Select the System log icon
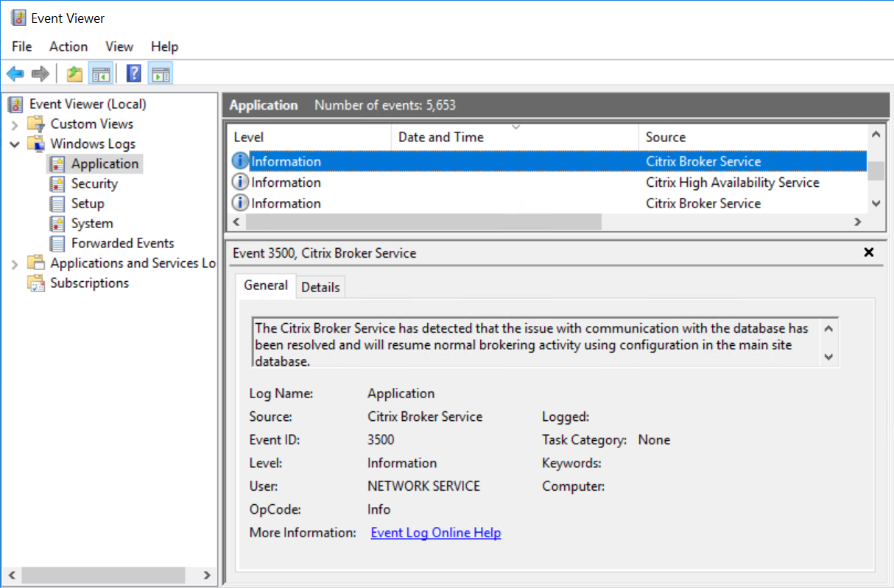The width and height of the screenshot is (894, 588). tap(57, 224)
